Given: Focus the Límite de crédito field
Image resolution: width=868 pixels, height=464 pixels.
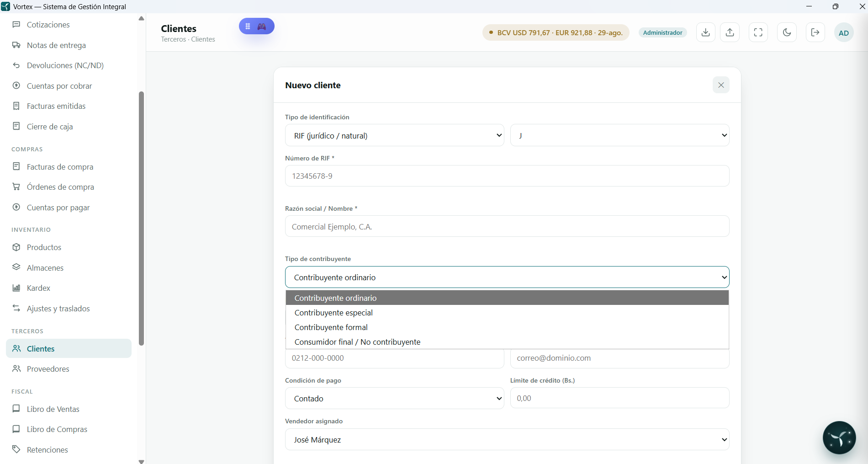Looking at the screenshot, I should coord(619,398).
